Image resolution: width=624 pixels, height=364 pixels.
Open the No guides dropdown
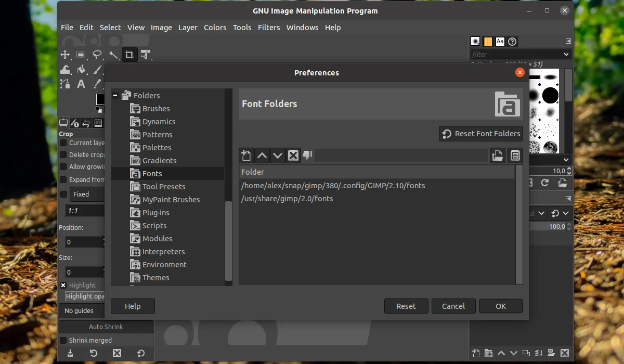coord(82,310)
